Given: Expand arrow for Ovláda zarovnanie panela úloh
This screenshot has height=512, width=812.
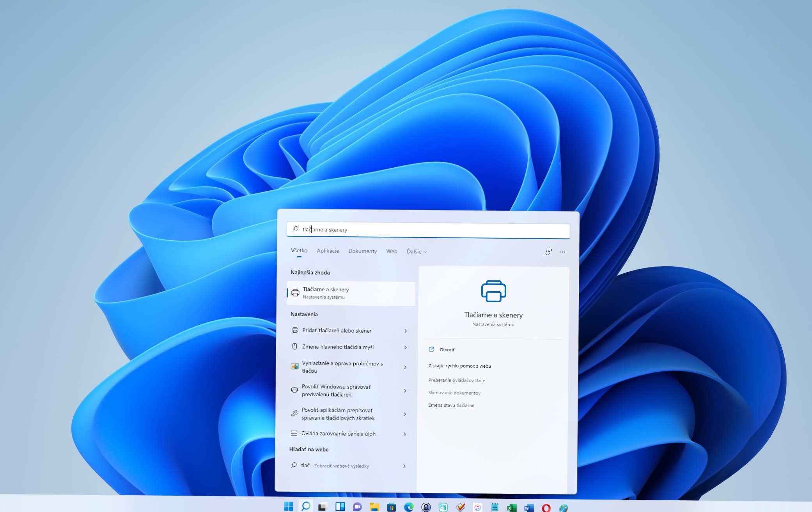Looking at the screenshot, I should [405, 434].
